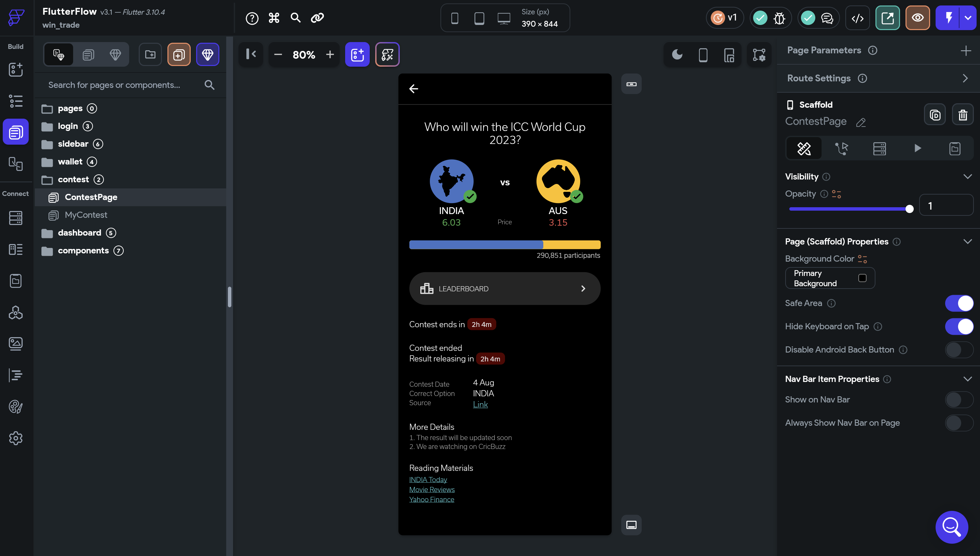Open Animations play tab in properties
980x556 pixels.
917,148
